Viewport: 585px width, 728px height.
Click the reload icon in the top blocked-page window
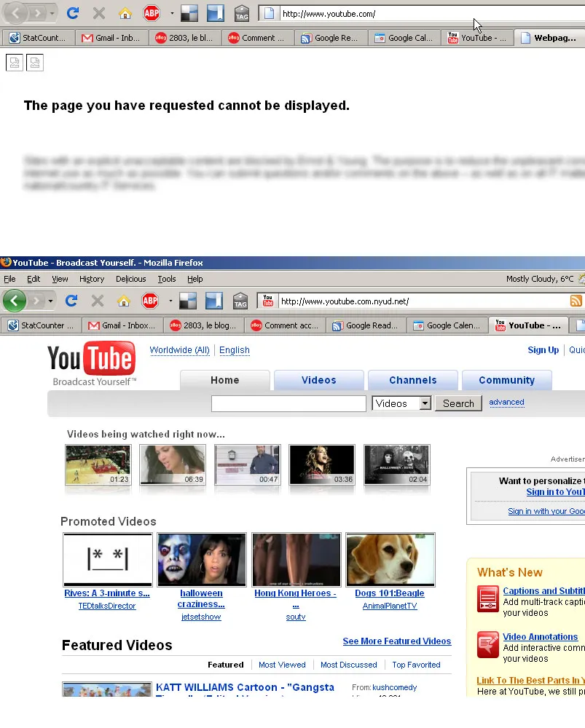tap(72, 13)
